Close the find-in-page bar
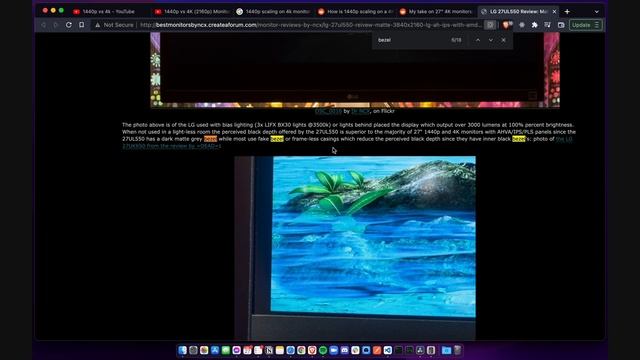The image size is (640, 360). pyautogui.click(x=504, y=40)
